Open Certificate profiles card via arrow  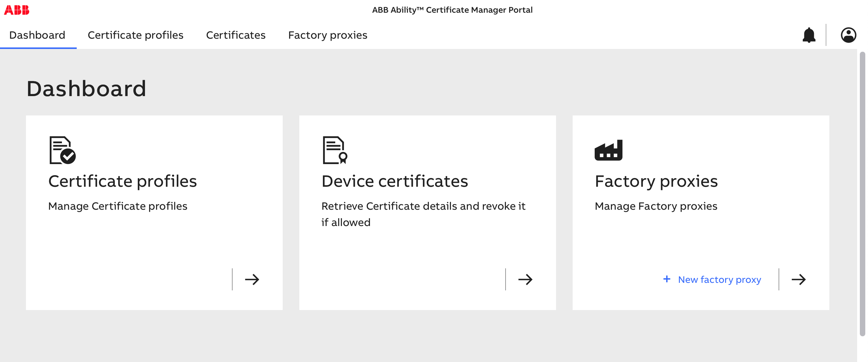point(252,279)
